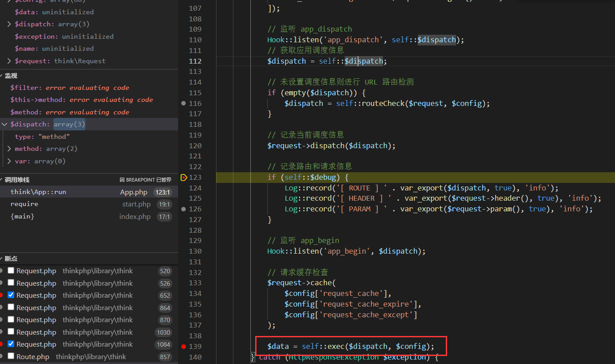615x364 pixels.
Task: Click the $data: uninitialized variable
Action: click(89, 12)
